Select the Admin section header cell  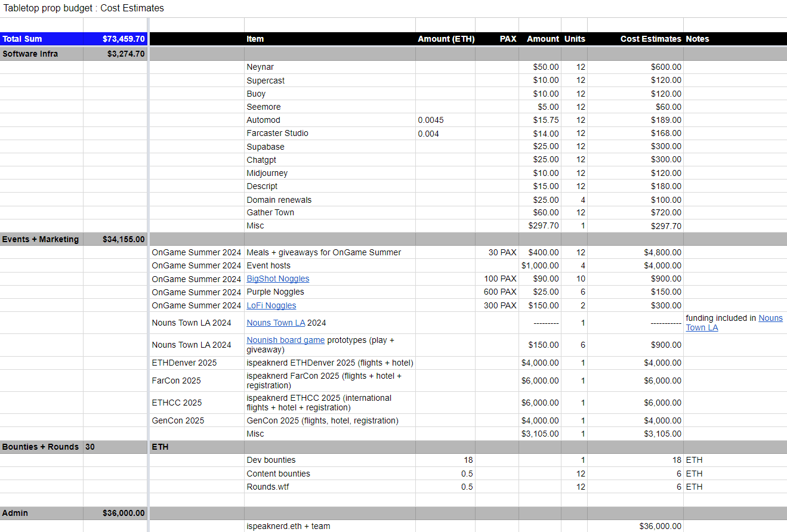[41, 513]
